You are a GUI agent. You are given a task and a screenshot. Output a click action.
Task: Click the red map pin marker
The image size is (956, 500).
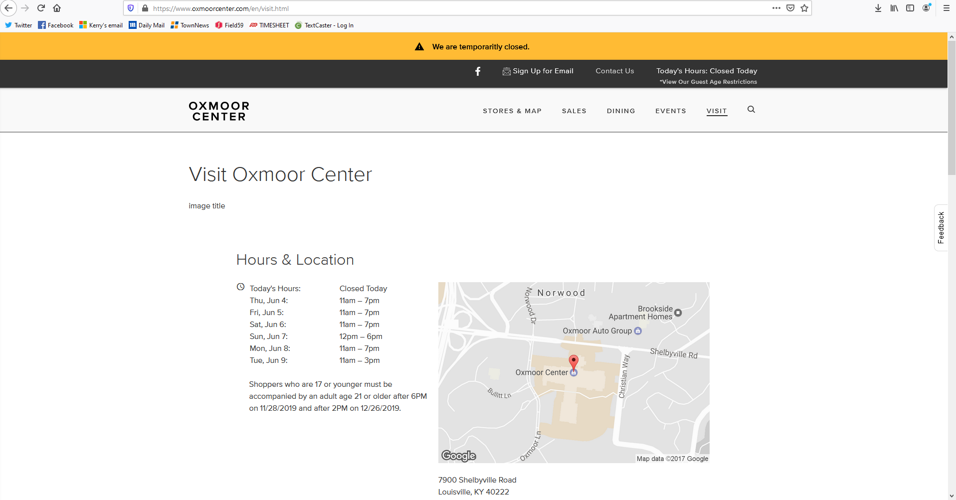(x=573, y=363)
